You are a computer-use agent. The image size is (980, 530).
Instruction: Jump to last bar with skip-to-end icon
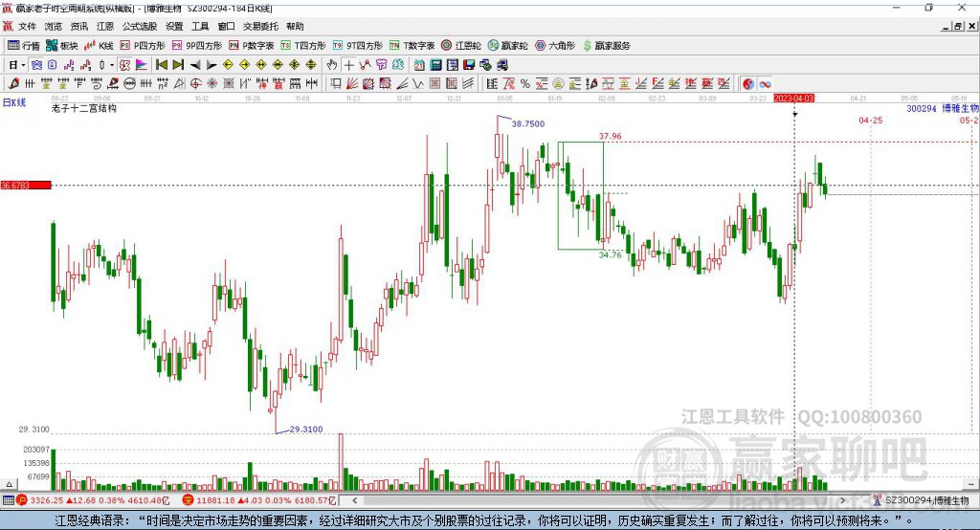click(178, 65)
